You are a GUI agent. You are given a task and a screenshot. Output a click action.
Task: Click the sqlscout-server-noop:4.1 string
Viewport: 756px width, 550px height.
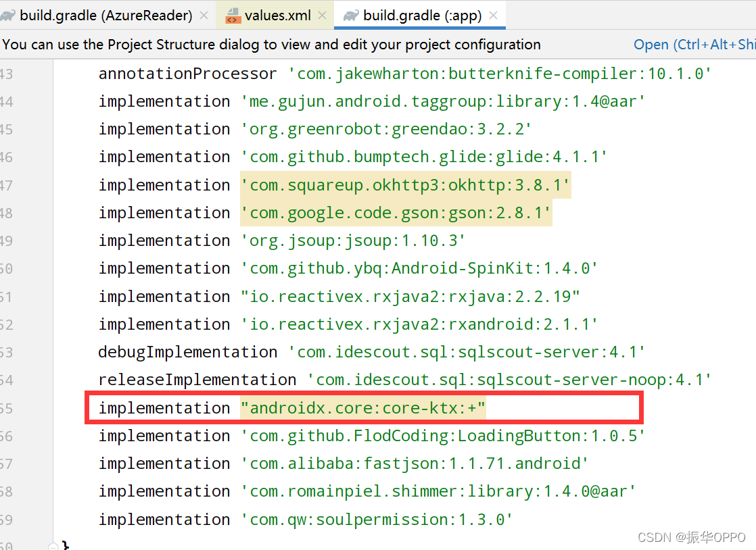point(509,380)
